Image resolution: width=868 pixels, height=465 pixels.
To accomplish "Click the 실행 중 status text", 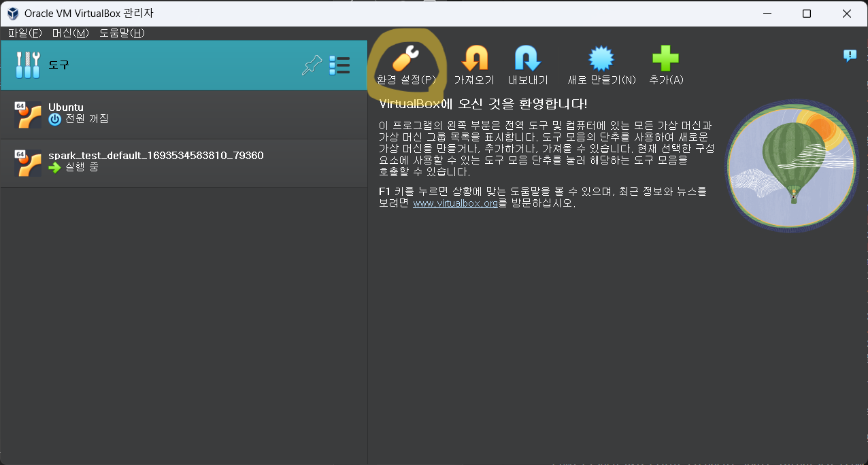I will click(x=82, y=167).
